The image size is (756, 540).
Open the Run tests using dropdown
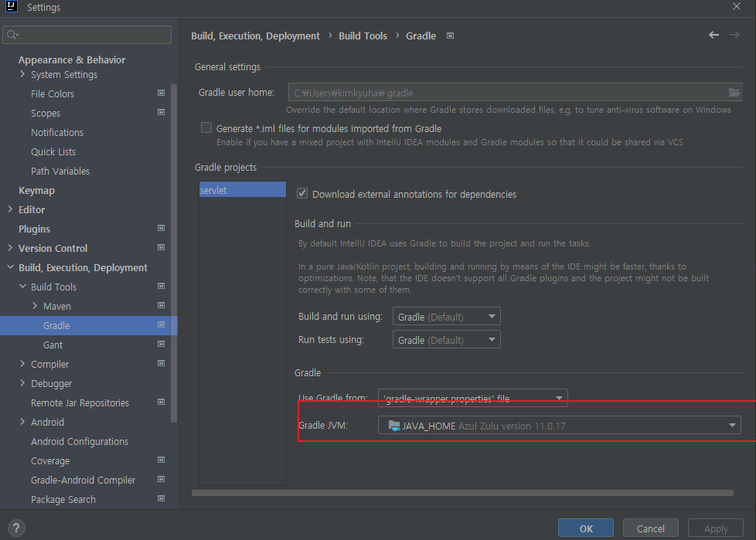click(x=447, y=340)
